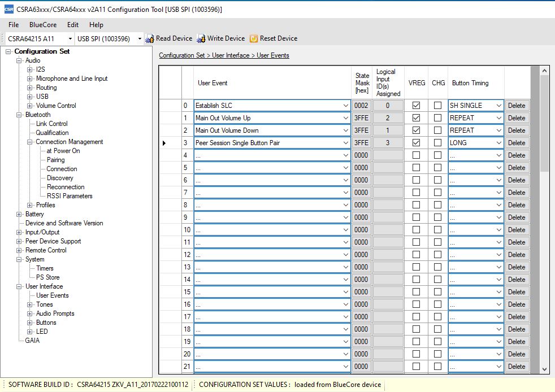The image size is (555, 392).
Task: Open the File menu
Action: tap(14, 25)
